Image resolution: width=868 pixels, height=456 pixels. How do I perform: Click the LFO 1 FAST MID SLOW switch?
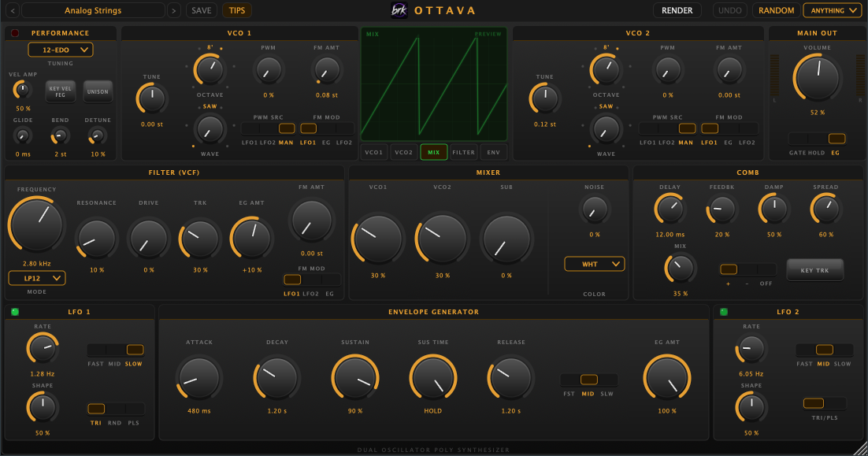click(116, 350)
